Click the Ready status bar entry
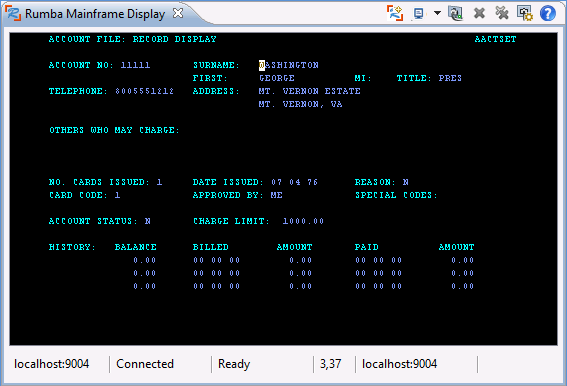Viewport: 567px width, 386px height. pyautogui.click(x=234, y=364)
